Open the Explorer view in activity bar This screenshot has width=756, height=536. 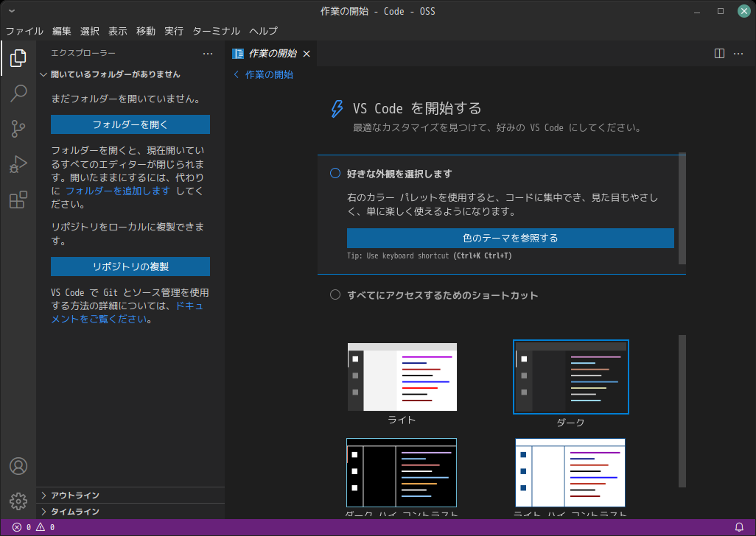(18, 58)
